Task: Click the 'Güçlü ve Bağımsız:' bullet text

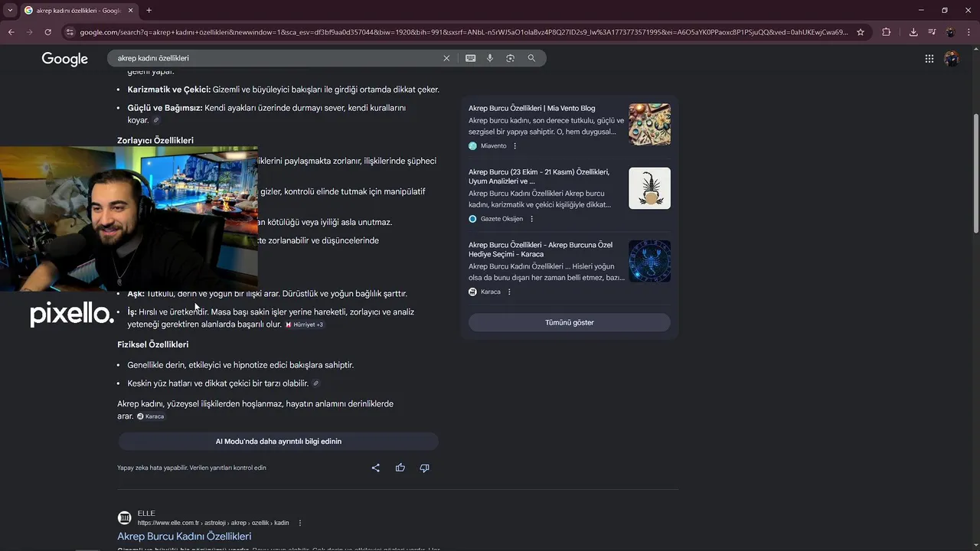Action: point(165,108)
